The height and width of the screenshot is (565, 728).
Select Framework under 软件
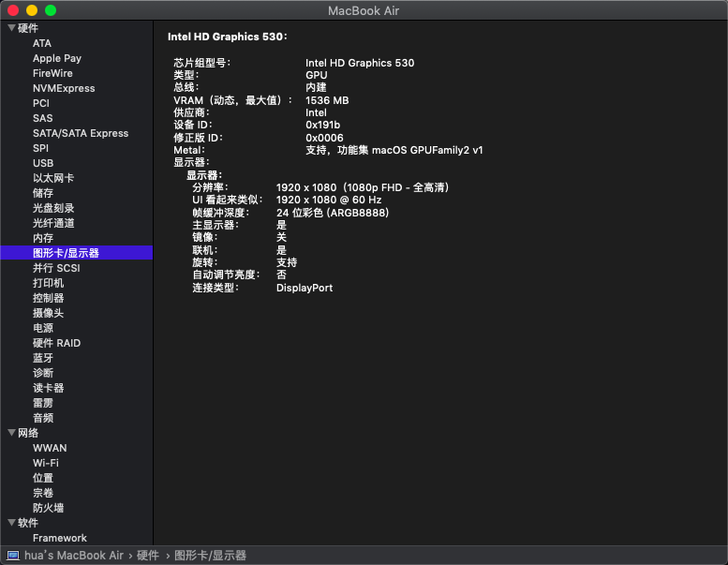pos(59,538)
